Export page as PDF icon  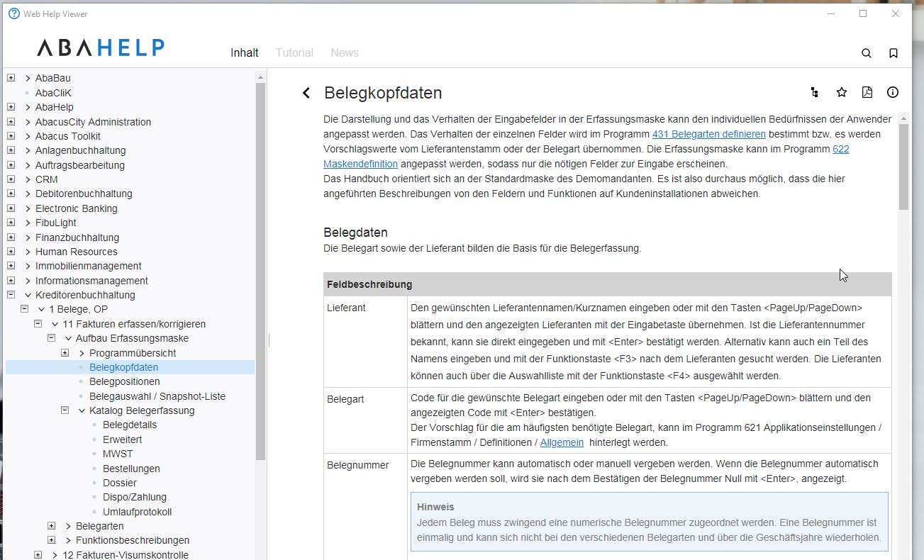point(867,92)
